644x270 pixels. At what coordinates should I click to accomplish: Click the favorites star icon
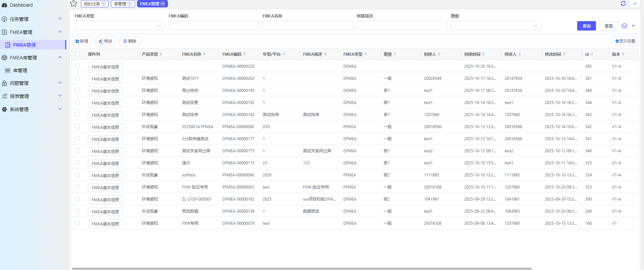[74, 4]
